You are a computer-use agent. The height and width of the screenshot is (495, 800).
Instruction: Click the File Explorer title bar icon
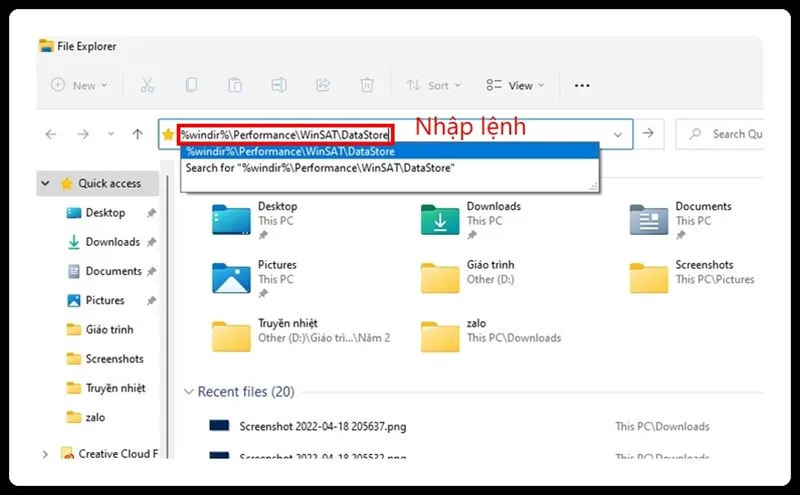click(x=46, y=46)
